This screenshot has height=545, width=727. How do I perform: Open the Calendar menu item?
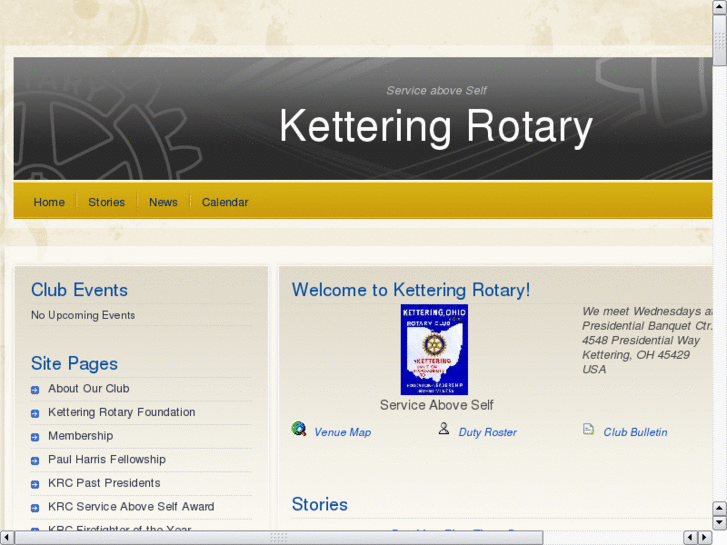(225, 202)
